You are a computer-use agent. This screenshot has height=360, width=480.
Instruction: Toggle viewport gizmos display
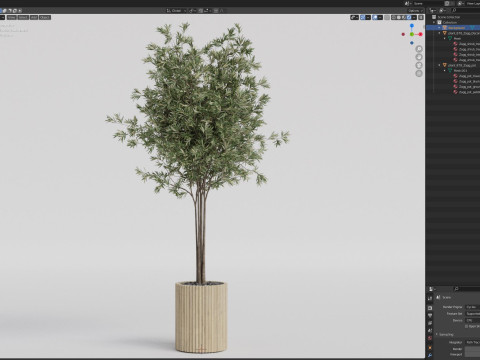click(x=363, y=17)
